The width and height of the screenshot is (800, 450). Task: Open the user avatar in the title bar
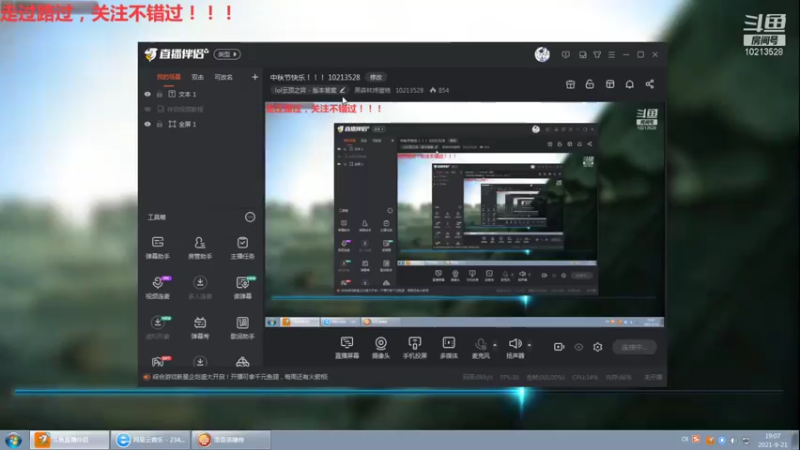click(x=542, y=54)
